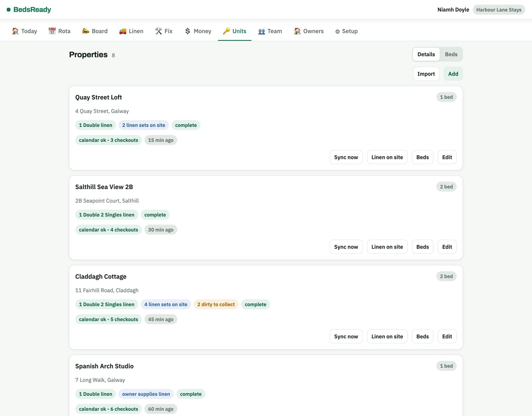Edit Quay Street Loft
The width and height of the screenshot is (532, 416).
(447, 157)
